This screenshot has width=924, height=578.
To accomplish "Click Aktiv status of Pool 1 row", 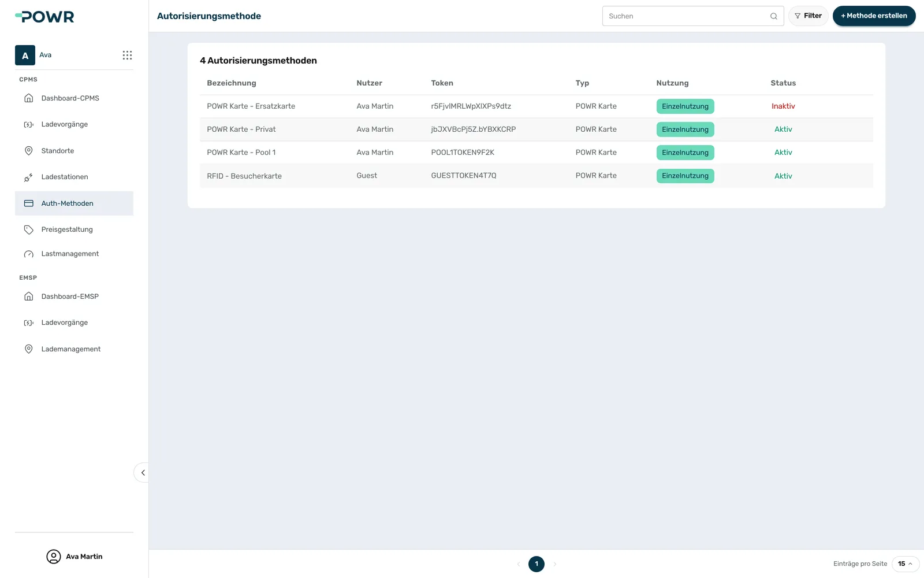I will (x=783, y=153).
